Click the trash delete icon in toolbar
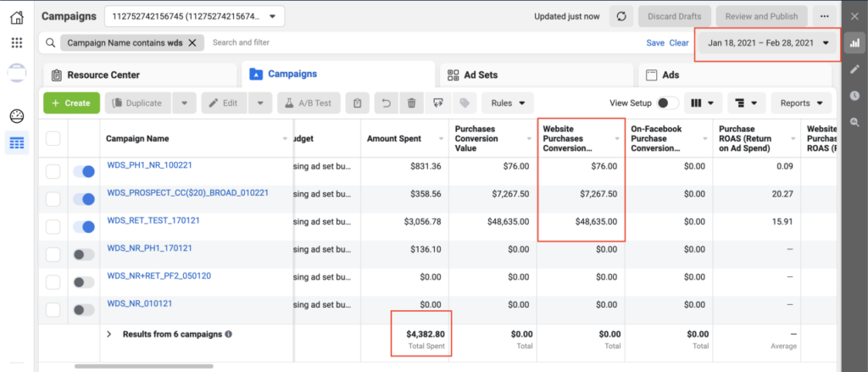 411,103
